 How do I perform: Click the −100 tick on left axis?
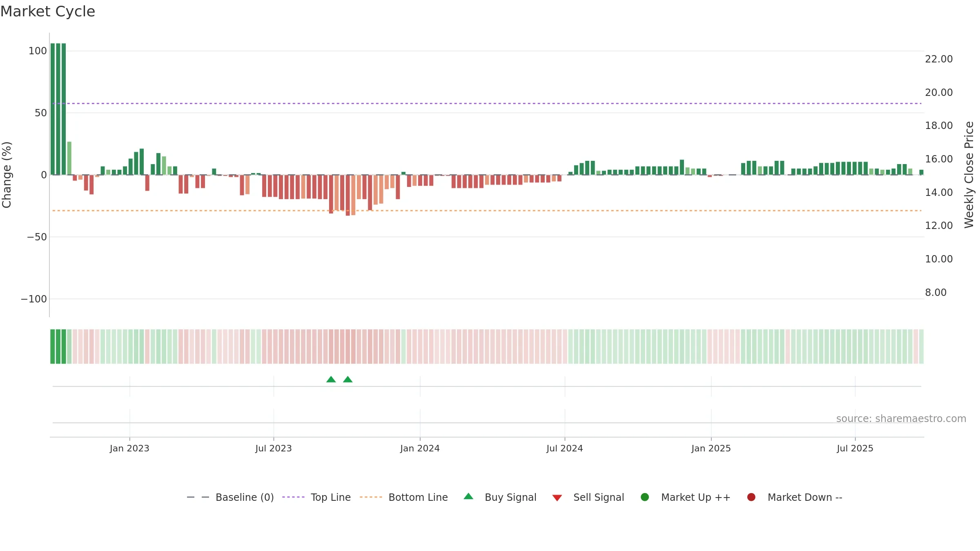coord(34,299)
